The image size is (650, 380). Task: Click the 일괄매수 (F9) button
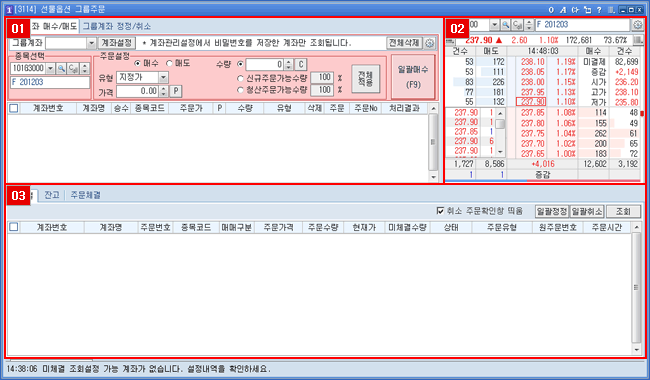click(413, 77)
